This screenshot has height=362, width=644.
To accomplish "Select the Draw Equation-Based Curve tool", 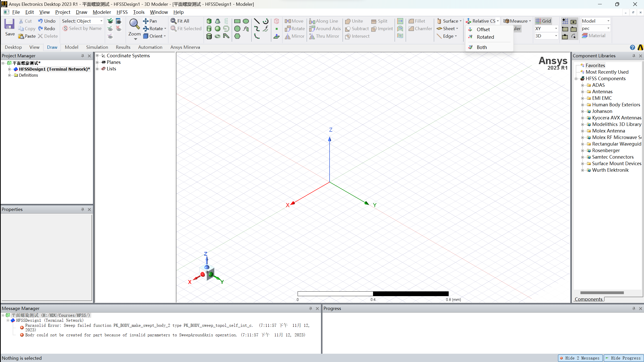I will coord(266,29).
